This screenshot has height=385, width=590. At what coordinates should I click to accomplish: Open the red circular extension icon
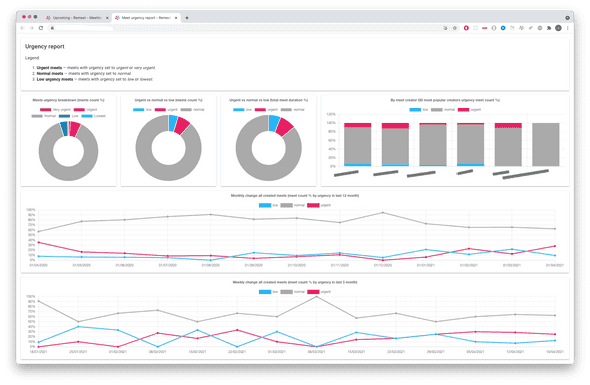click(x=466, y=28)
